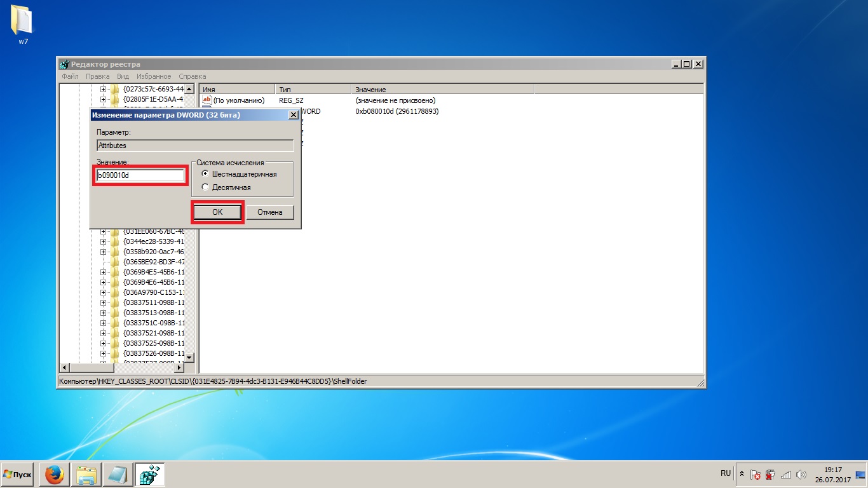Expand the {03837511-098B-11 key
The width and height of the screenshot is (868, 488).
103,302
